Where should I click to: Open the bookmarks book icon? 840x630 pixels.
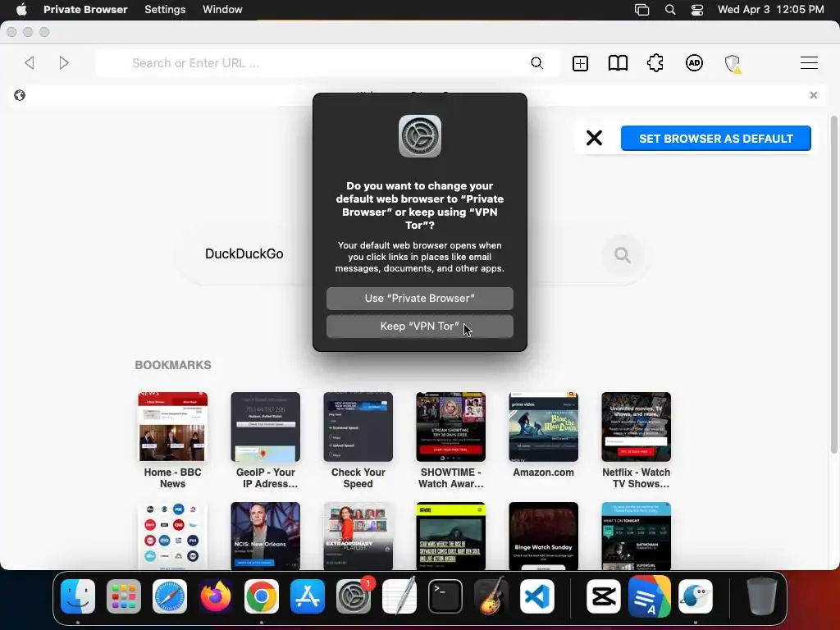point(618,63)
